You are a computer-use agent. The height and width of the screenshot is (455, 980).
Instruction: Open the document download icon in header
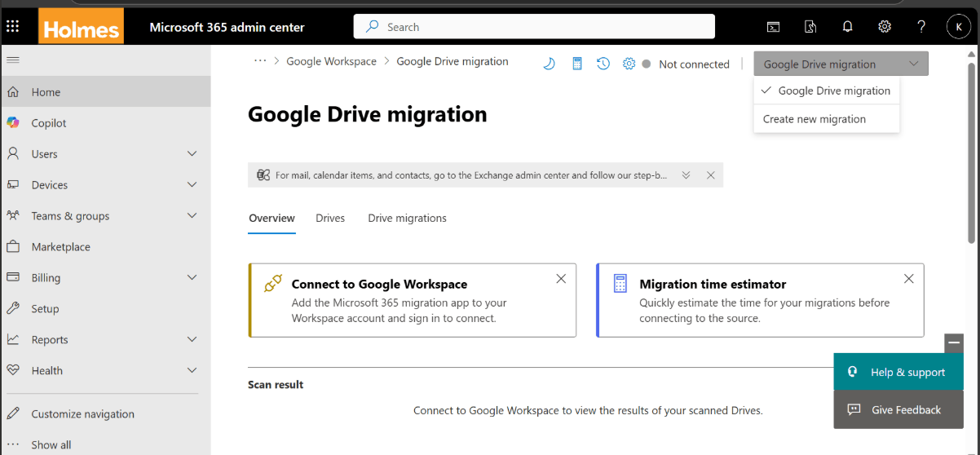pyautogui.click(x=810, y=27)
